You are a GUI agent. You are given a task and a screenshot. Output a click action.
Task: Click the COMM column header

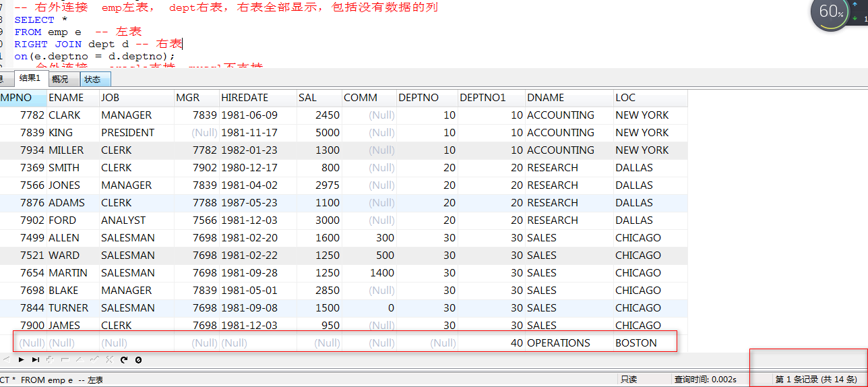[369, 98]
